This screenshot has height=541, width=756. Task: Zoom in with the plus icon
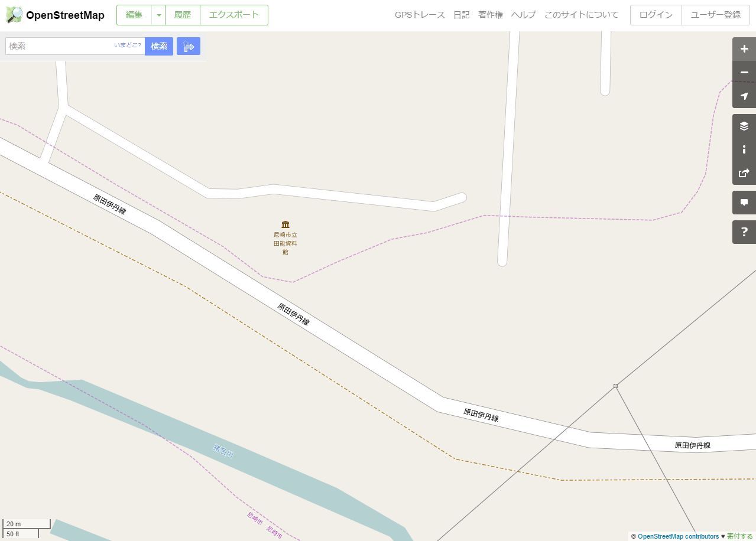[x=744, y=49]
